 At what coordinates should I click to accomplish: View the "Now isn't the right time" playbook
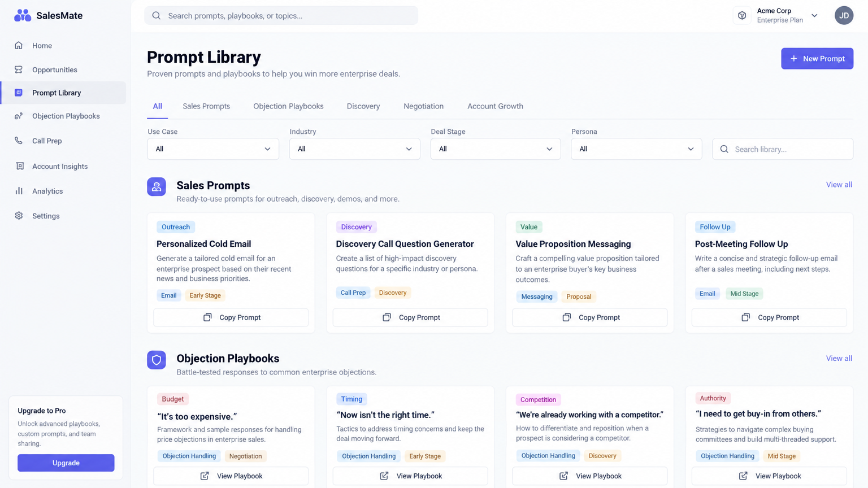pos(410,476)
